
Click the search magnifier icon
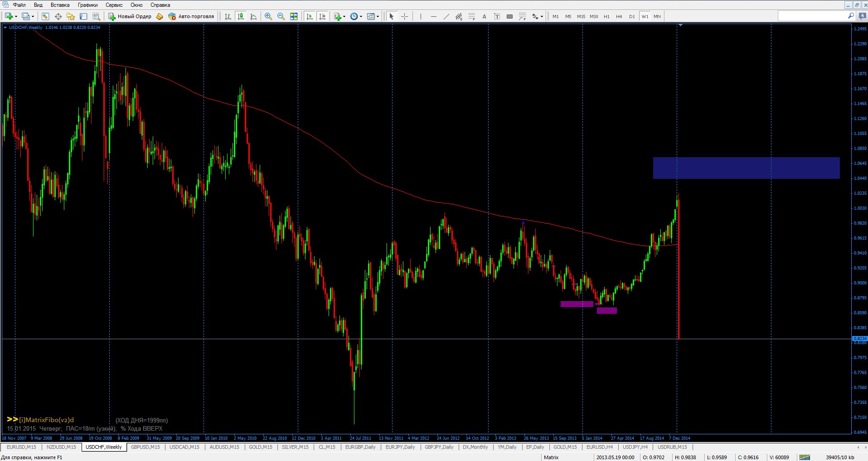tap(851, 16)
